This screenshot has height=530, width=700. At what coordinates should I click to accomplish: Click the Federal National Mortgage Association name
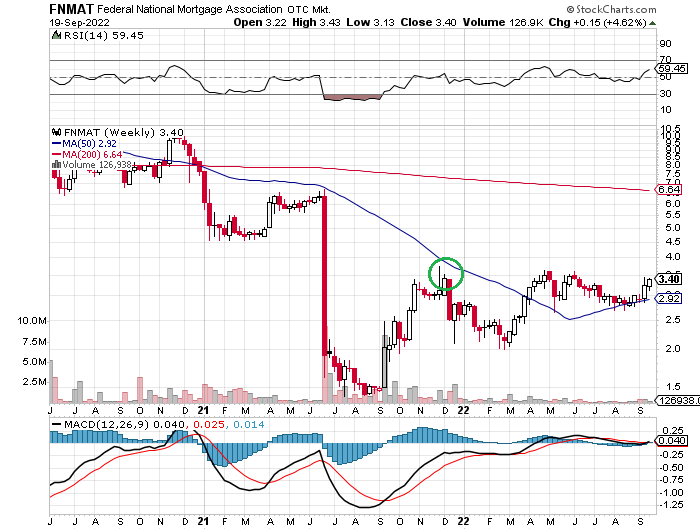point(190,9)
